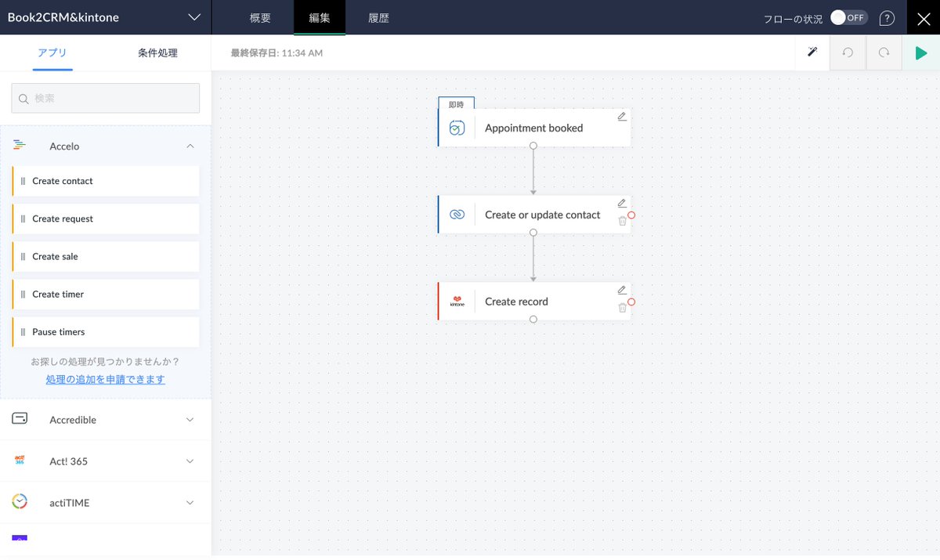Run the flow with the green play icon
This screenshot has height=560, width=940.
[921, 52]
